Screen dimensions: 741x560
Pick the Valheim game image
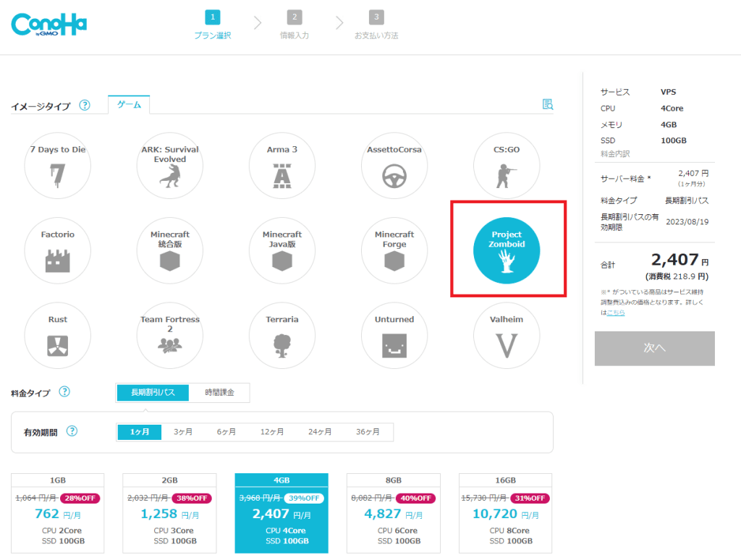click(506, 336)
